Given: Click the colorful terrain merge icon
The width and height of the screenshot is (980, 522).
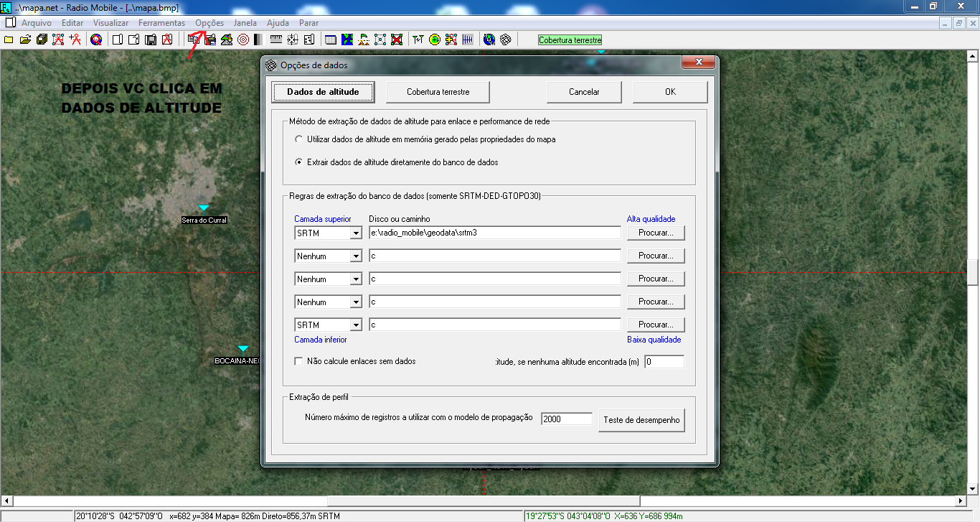Looking at the screenshot, I should coord(227,39).
